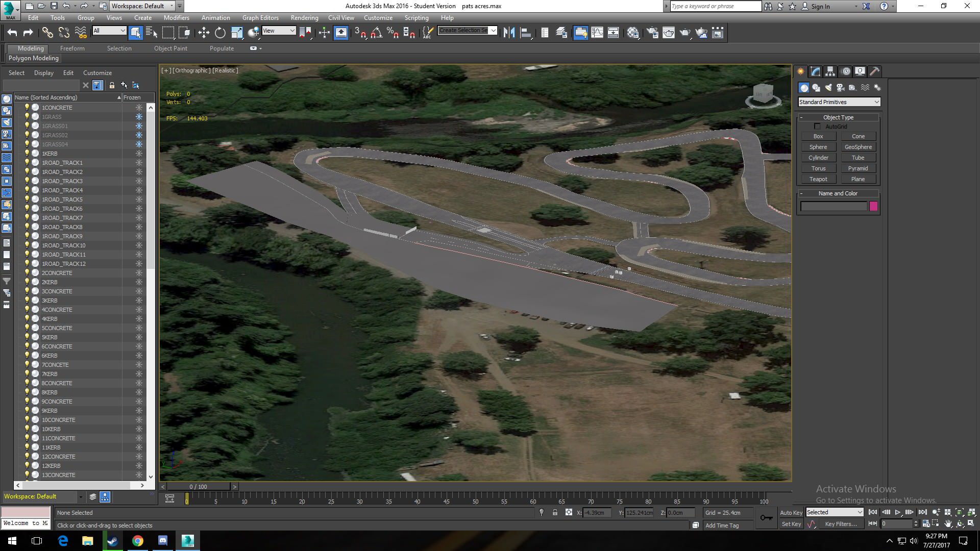980x551 pixels.
Task: Open the Rendering menu
Action: coord(304,18)
